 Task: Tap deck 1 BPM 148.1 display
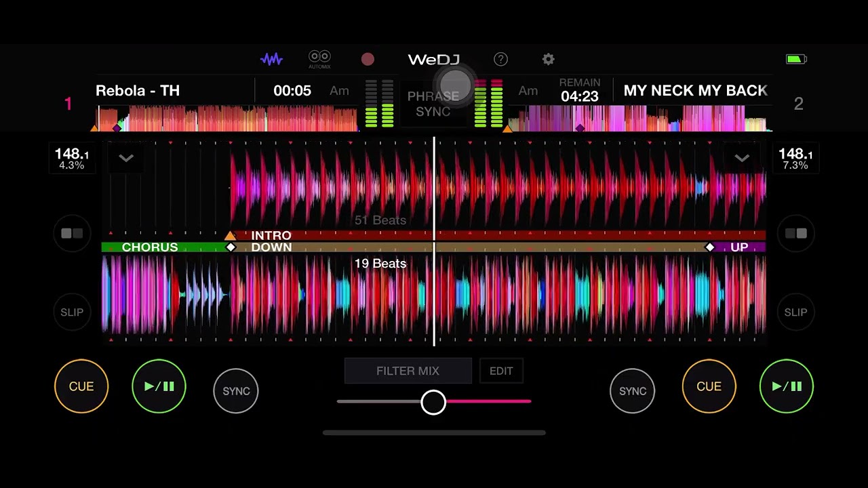point(72,159)
